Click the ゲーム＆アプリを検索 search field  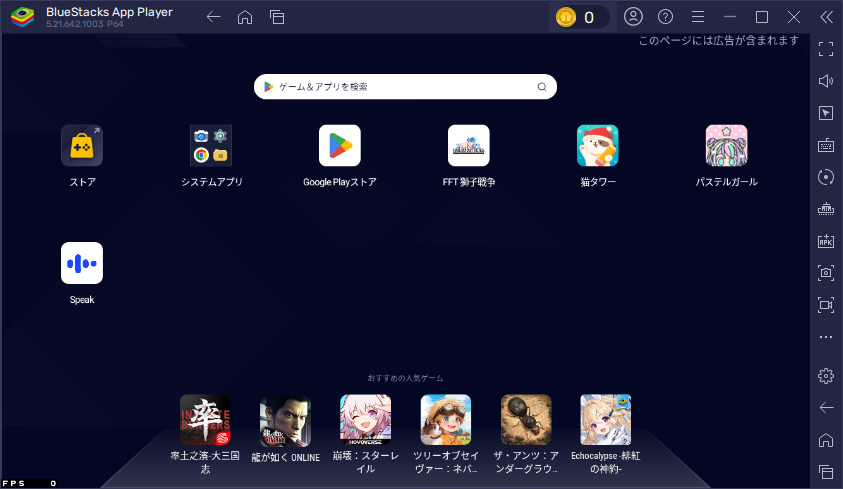point(405,87)
